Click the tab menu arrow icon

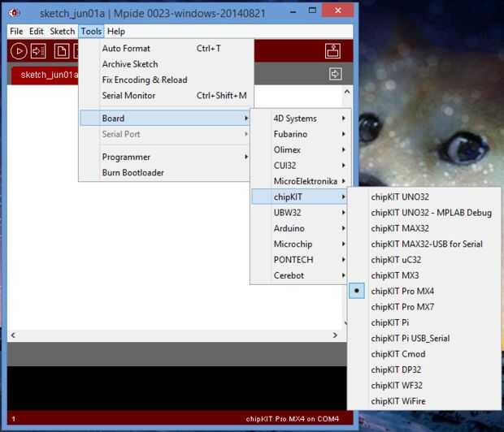click(x=335, y=74)
